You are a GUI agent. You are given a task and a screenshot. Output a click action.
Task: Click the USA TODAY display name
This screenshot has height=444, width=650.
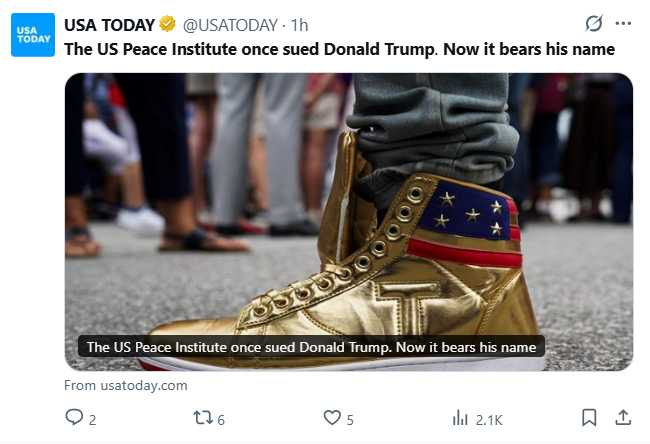109,24
